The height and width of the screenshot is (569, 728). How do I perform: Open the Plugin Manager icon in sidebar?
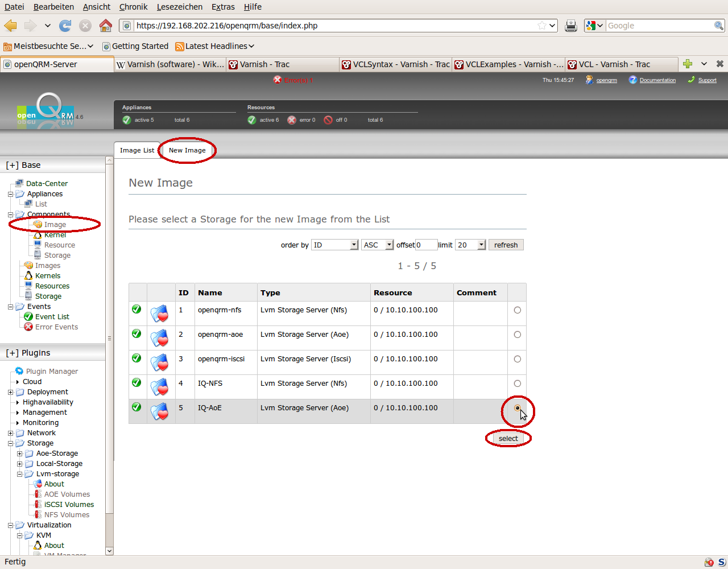coord(19,371)
